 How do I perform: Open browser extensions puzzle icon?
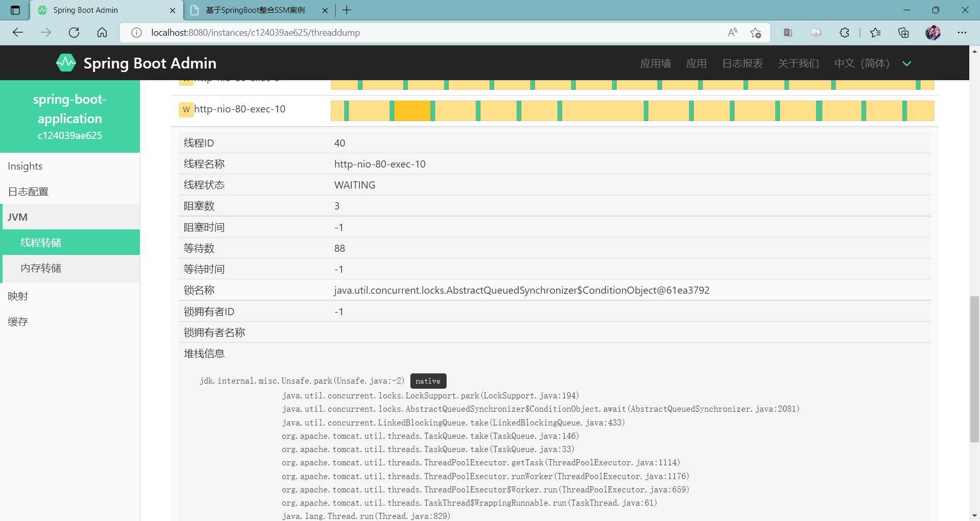pos(844,33)
